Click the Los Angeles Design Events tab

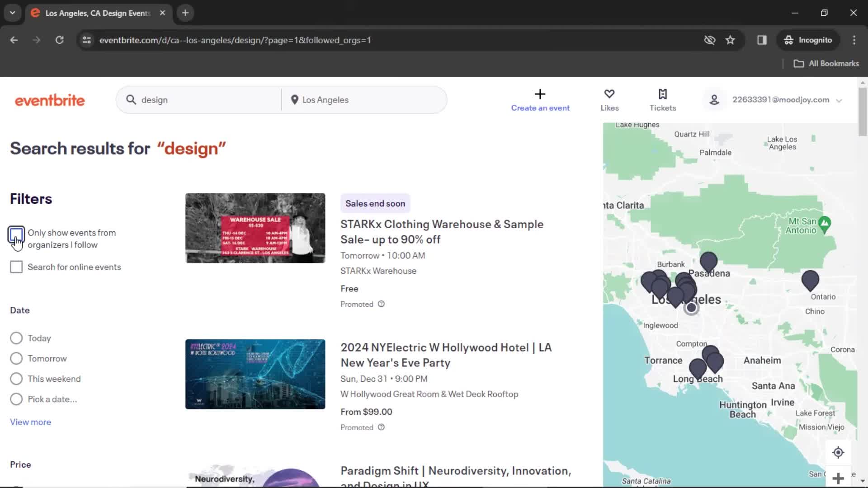tap(97, 13)
